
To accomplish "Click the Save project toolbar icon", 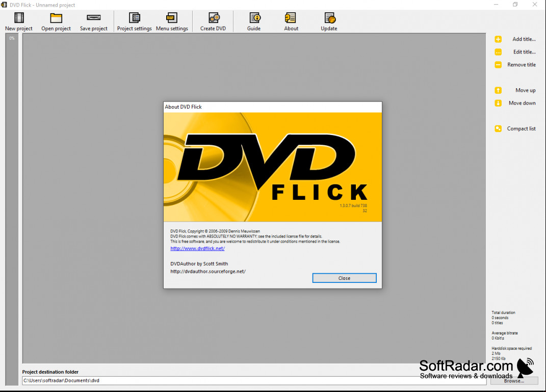I will tap(94, 17).
